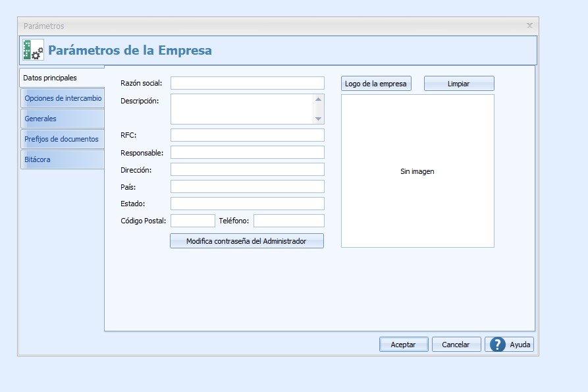Focus the Estado input field

pos(248,204)
